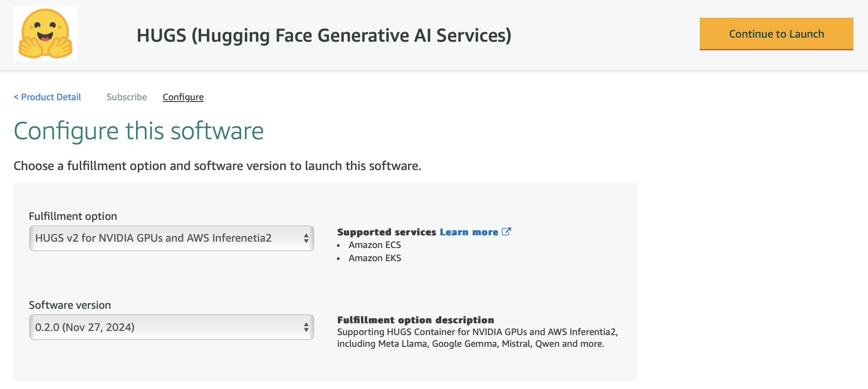Click the up-down arrows on the version selector
This screenshot has height=389, width=868.
tap(306, 327)
